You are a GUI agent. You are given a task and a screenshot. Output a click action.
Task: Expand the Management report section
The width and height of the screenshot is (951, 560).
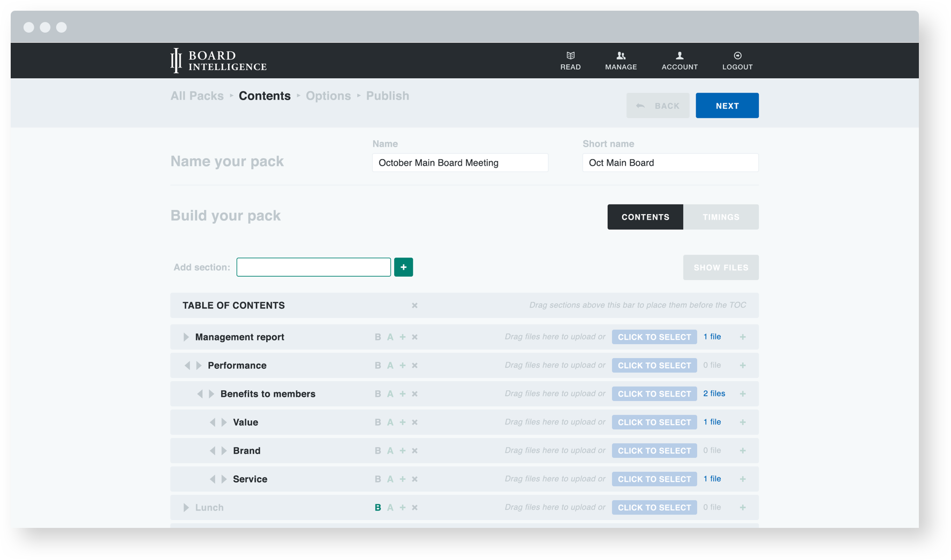[186, 337]
